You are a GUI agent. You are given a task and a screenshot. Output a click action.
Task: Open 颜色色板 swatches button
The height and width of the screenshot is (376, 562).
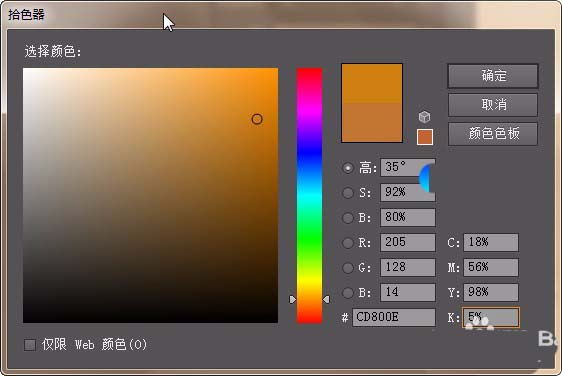point(493,134)
